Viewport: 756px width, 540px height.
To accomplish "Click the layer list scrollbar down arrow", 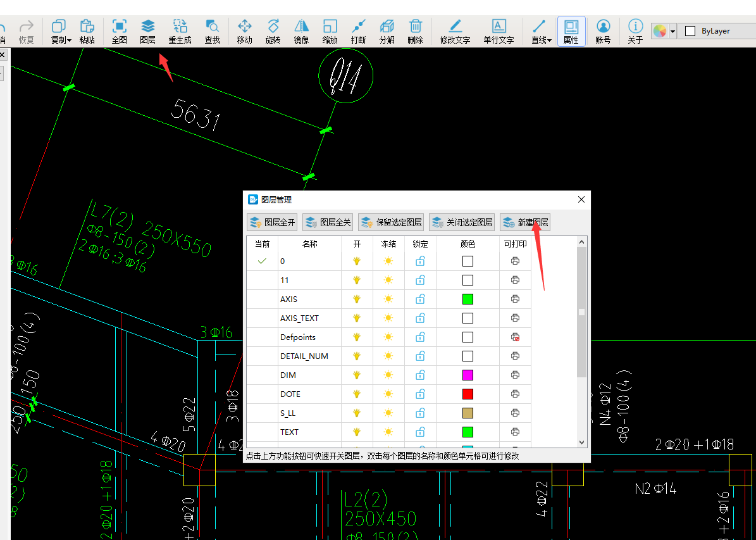I will (581, 442).
